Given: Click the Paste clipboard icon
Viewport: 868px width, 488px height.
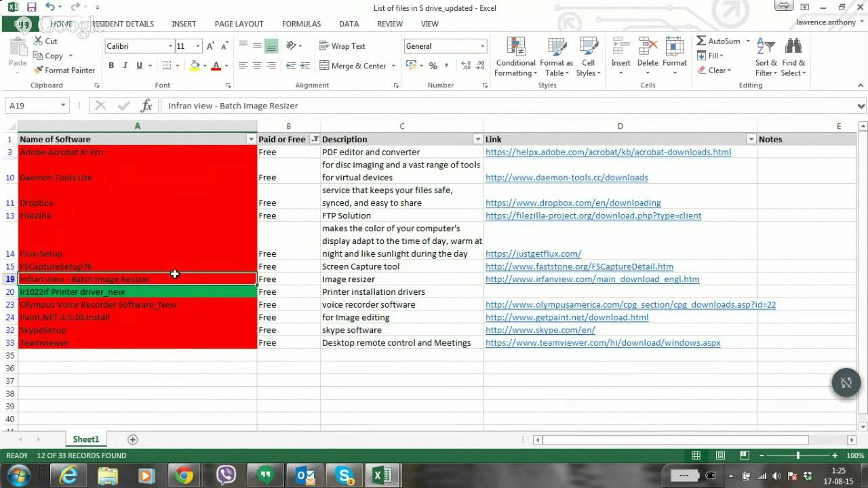Looking at the screenshot, I should [18, 47].
